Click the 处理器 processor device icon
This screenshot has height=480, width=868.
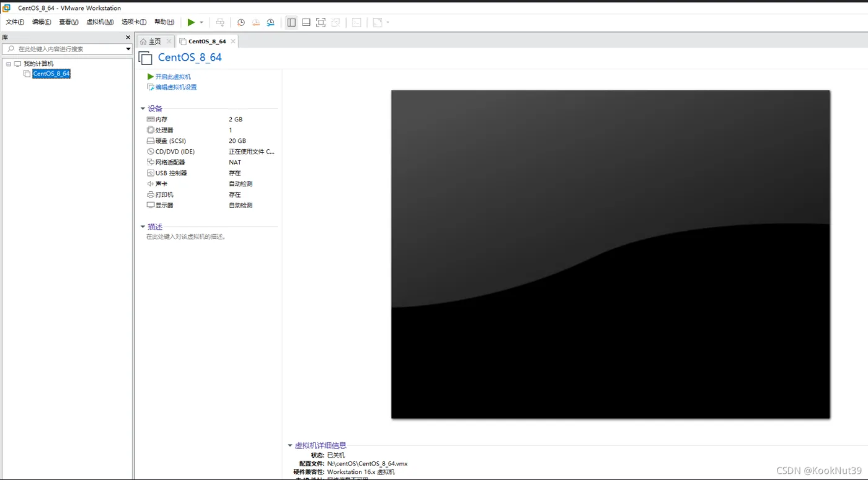(x=151, y=130)
